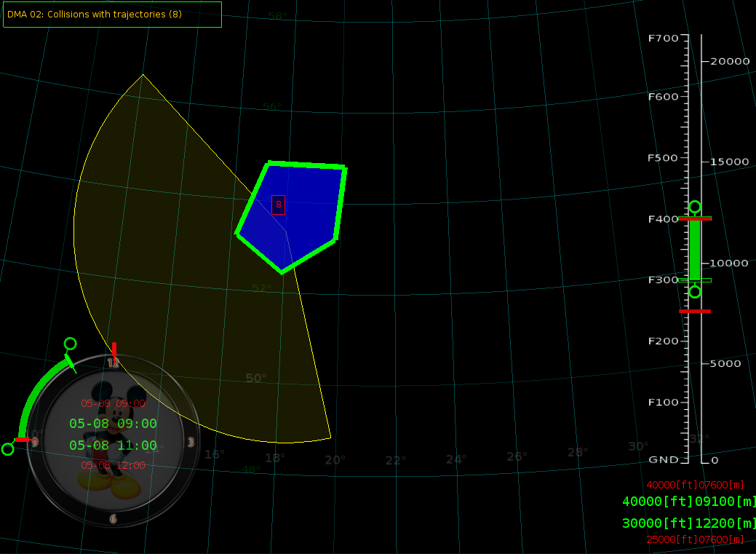Click the 20000 meter scale label

pos(730,61)
